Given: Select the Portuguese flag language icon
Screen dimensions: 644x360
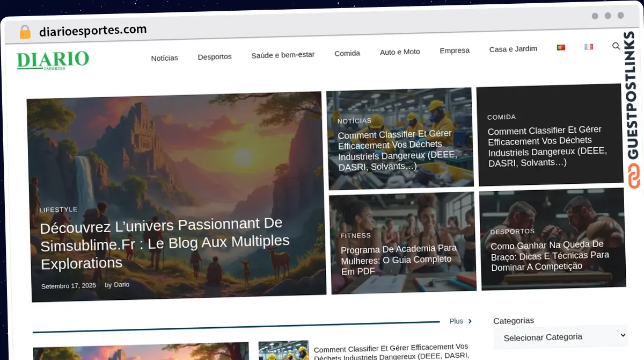Looking at the screenshot, I should point(561,47).
